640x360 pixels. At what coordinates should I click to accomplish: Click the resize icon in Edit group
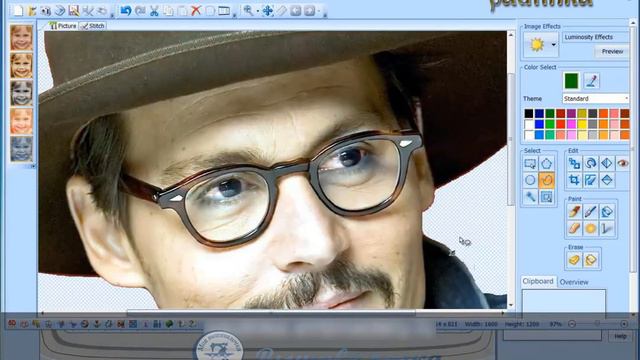pyautogui.click(x=574, y=164)
